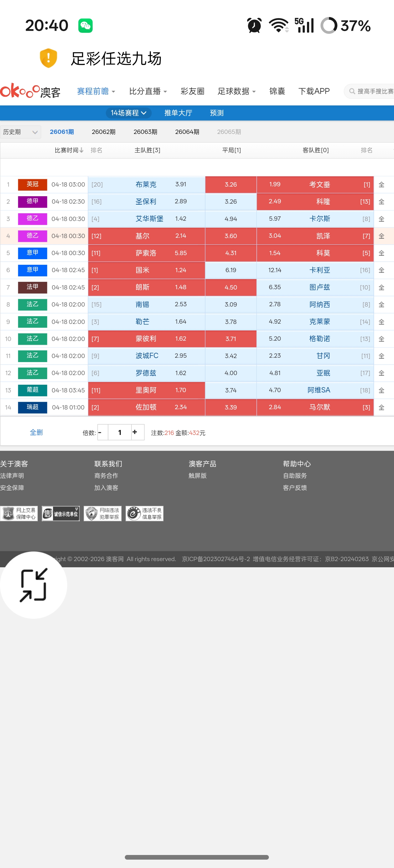This screenshot has width=394, height=868.
Task: Click the search magnifier icon
Action: pos(352,91)
